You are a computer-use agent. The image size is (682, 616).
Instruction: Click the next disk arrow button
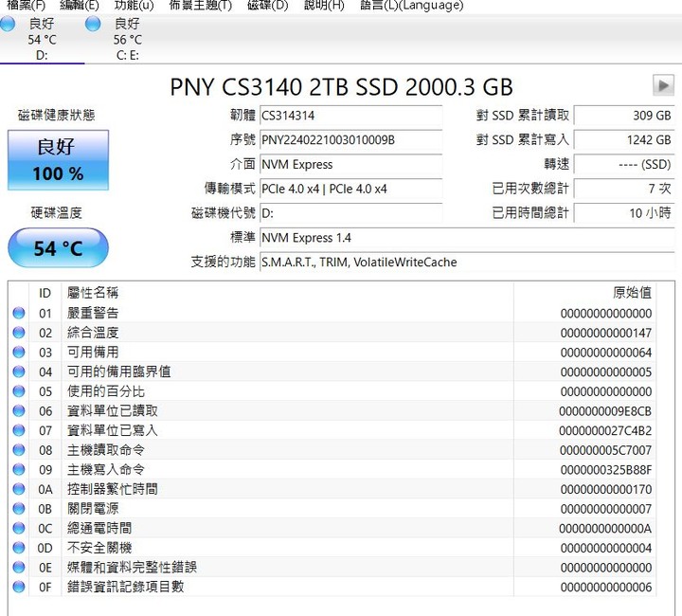[663, 85]
